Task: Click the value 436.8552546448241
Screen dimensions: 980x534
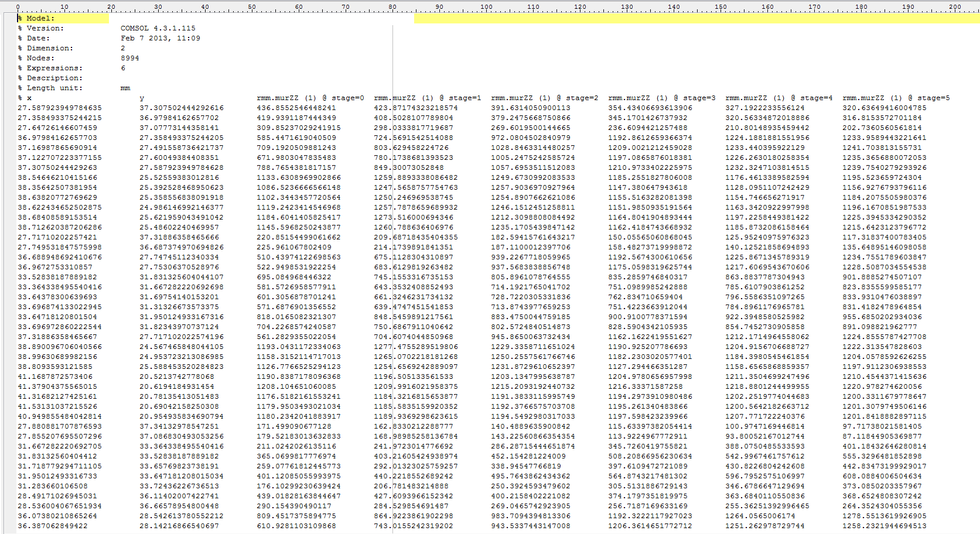Action: pos(296,108)
